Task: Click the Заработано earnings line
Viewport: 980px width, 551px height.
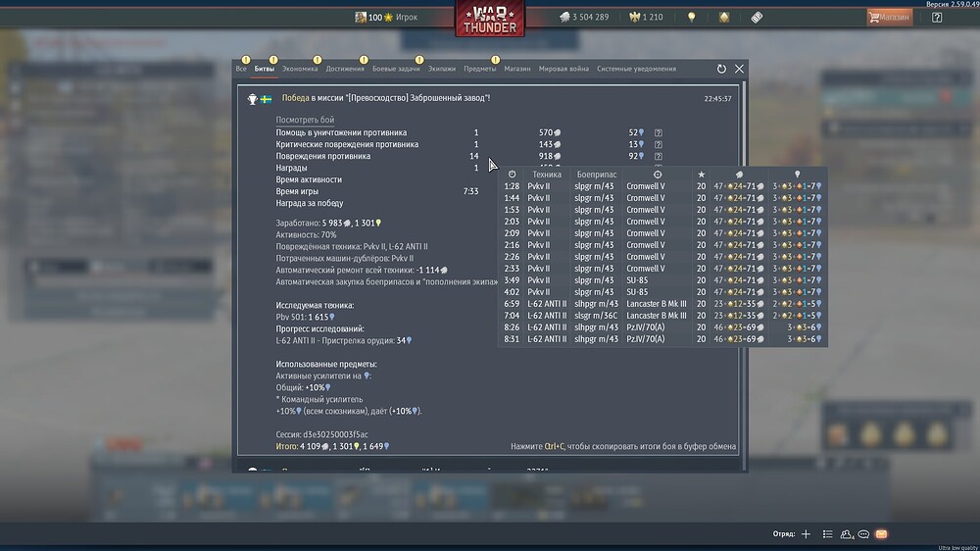Action: pyautogui.click(x=328, y=224)
